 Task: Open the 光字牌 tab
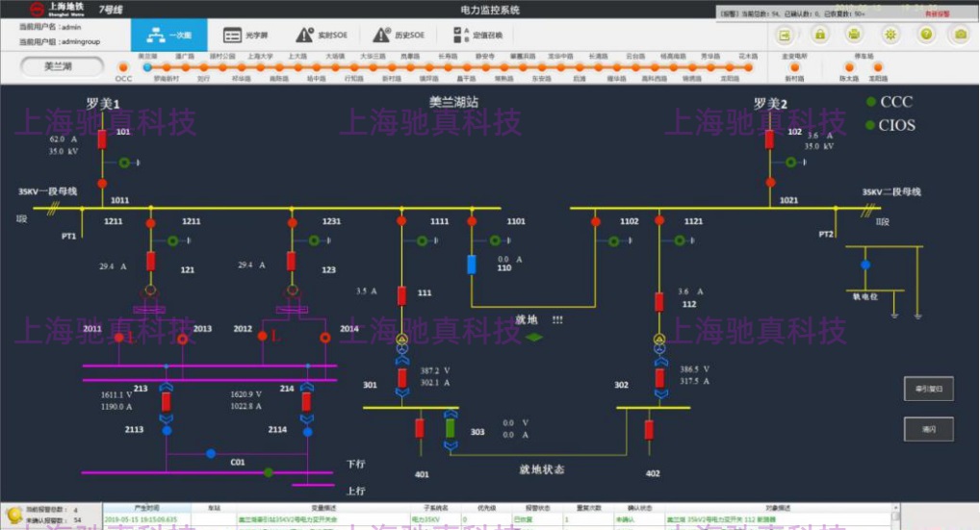(x=245, y=35)
